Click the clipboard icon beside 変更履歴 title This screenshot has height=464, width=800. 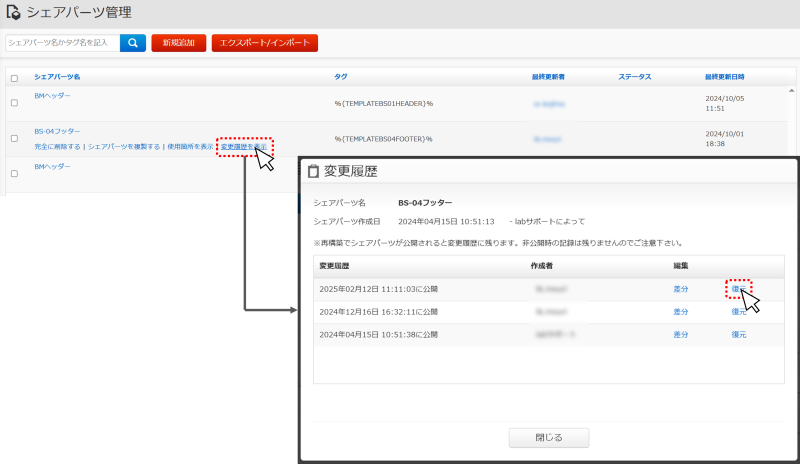click(313, 171)
